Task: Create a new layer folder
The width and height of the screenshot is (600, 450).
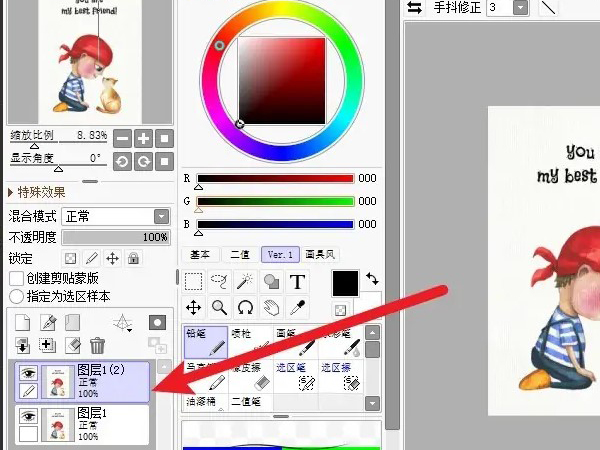Action: pos(72,322)
